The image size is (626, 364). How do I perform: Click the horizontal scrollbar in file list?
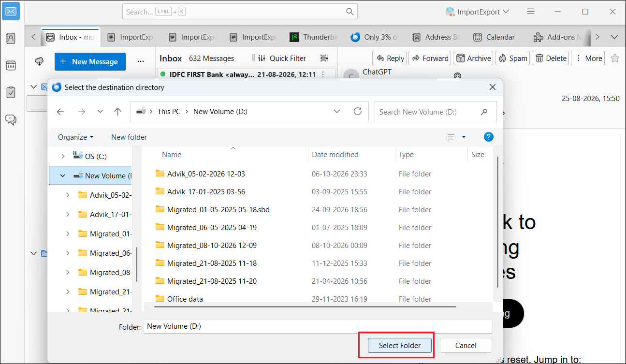(306, 306)
